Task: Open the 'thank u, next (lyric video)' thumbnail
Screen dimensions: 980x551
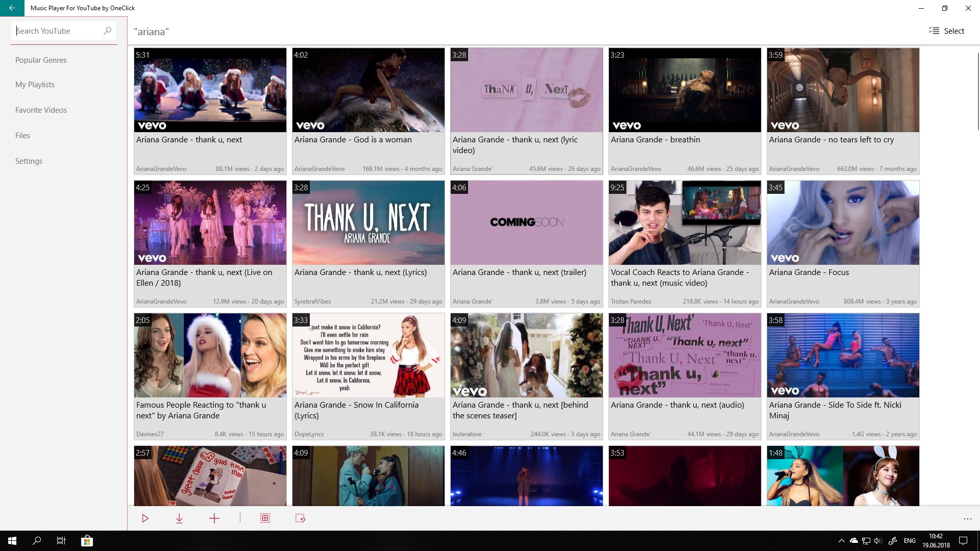Action: 527,90
